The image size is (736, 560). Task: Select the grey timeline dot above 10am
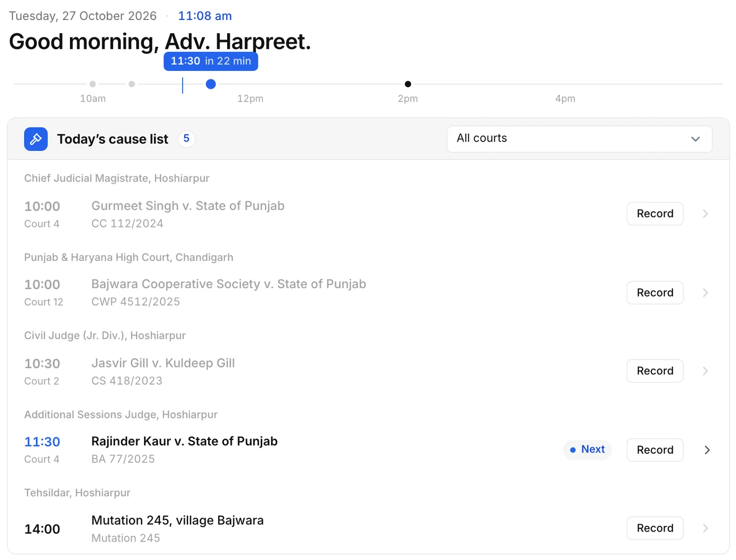93,84
